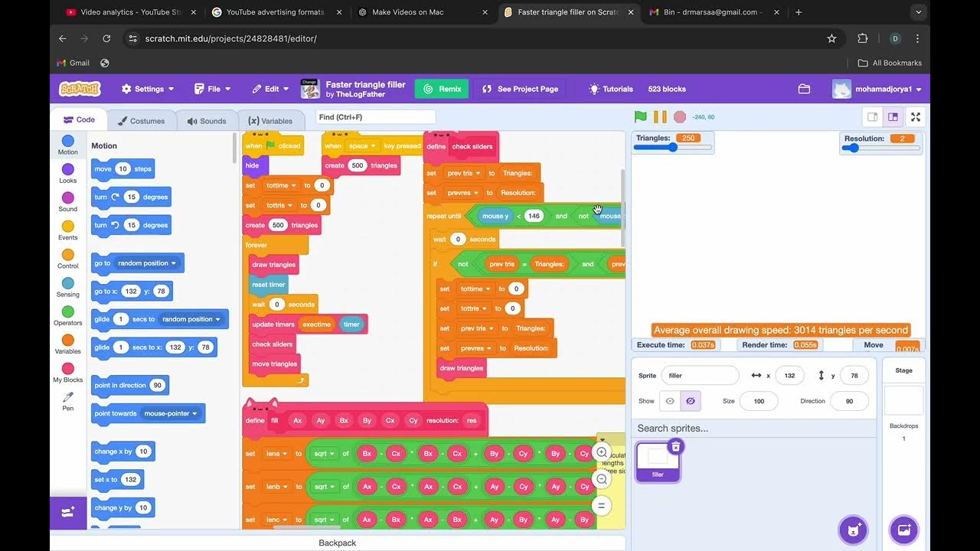Open the Looks block category

point(67,174)
